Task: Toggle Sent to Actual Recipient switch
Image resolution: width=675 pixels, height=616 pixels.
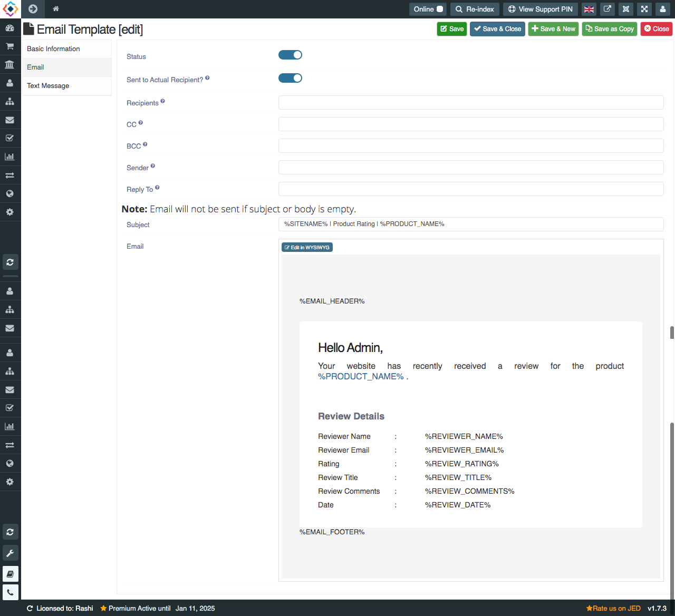Action: [290, 78]
